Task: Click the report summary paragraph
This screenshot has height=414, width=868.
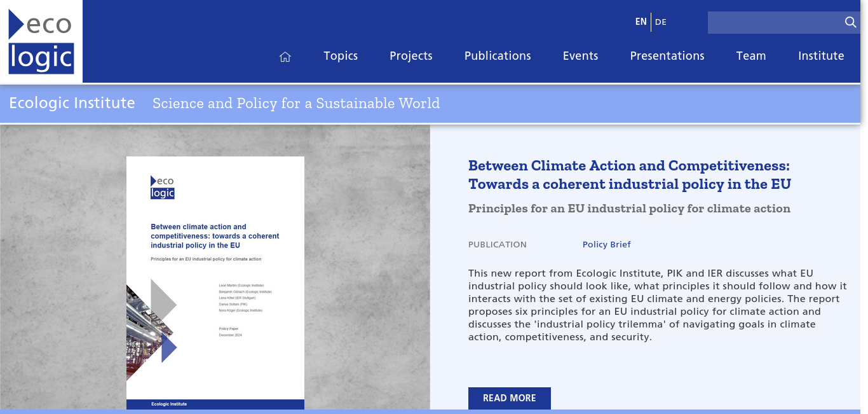Action: pos(658,305)
